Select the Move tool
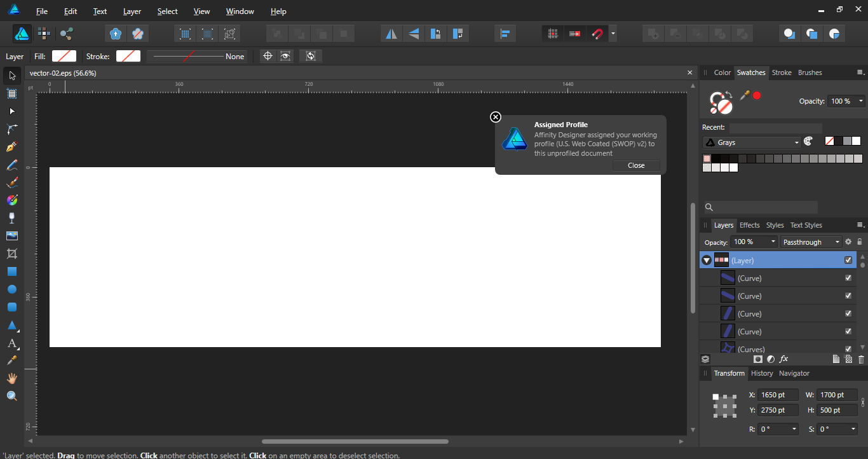This screenshot has width=868, height=459. point(11,76)
